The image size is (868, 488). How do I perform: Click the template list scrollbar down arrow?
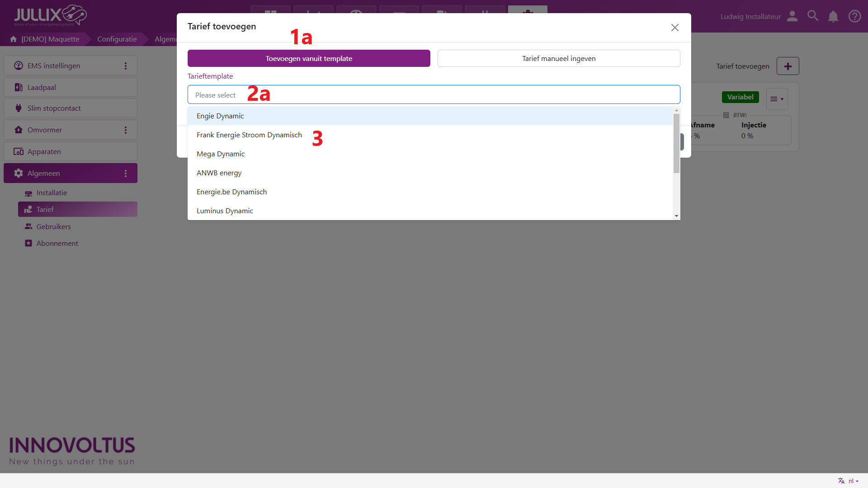click(676, 216)
